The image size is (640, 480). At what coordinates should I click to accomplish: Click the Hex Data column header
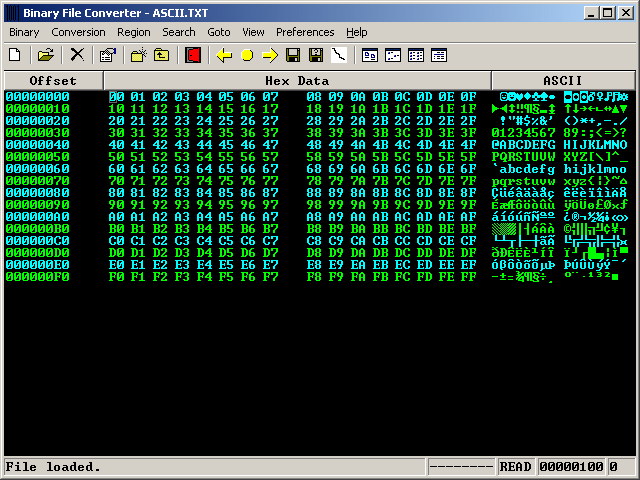(297, 81)
